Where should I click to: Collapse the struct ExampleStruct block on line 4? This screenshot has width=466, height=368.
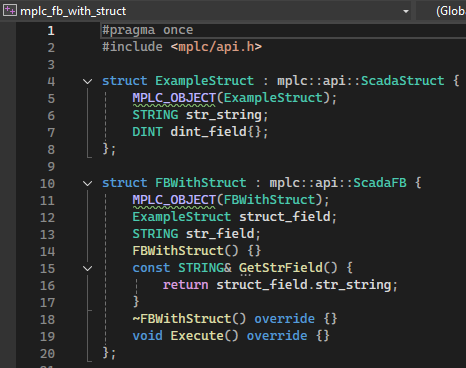point(87,81)
